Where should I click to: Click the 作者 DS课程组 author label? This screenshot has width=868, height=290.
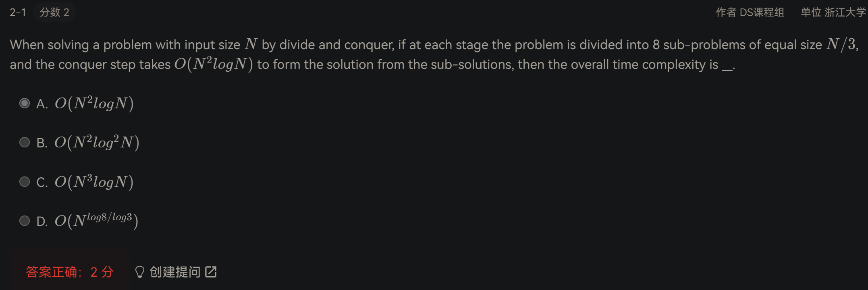click(x=750, y=12)
